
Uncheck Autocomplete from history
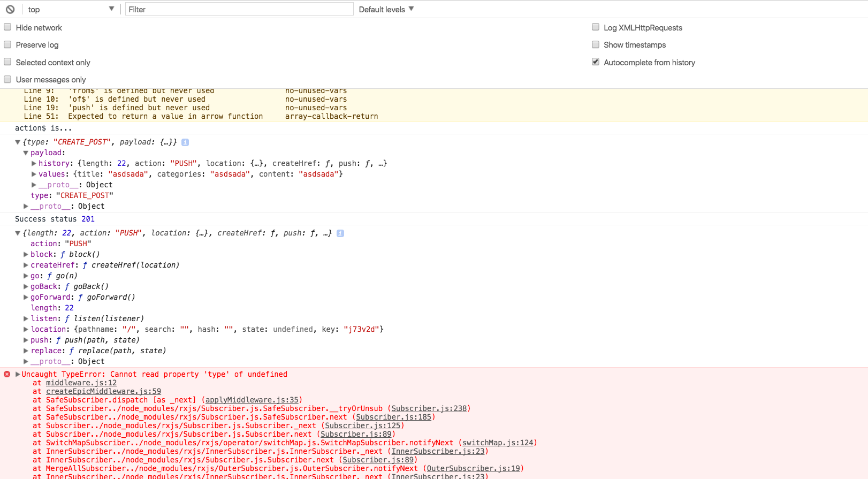(x=596, y=62)
